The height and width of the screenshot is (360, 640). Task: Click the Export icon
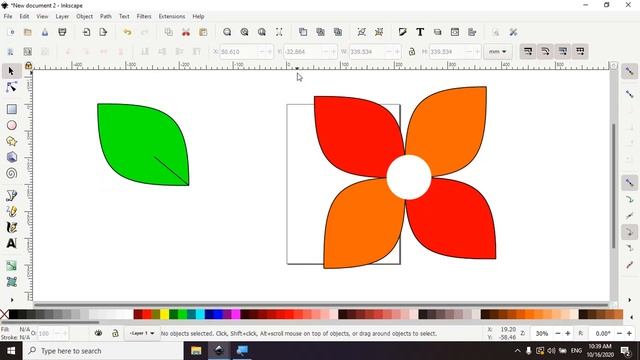pyautogui.click(x=103, y=32)
